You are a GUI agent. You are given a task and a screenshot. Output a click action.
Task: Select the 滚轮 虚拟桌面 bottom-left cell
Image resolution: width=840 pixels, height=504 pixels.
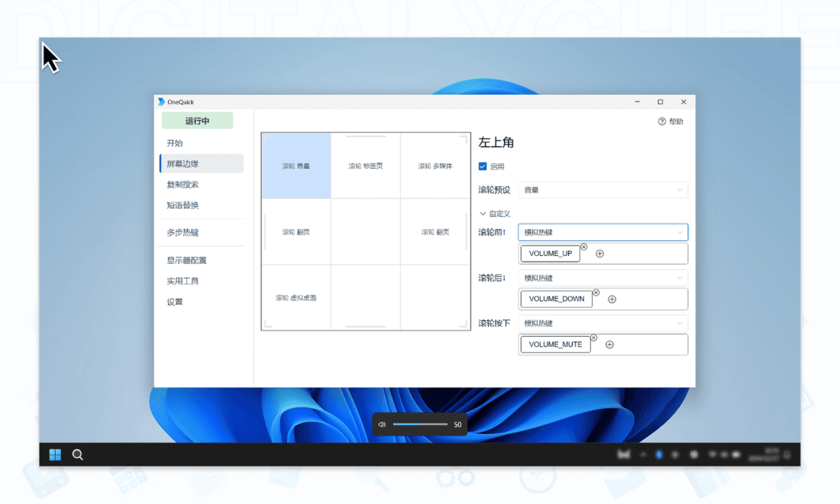pyautogui.click(x=296, y=298)
